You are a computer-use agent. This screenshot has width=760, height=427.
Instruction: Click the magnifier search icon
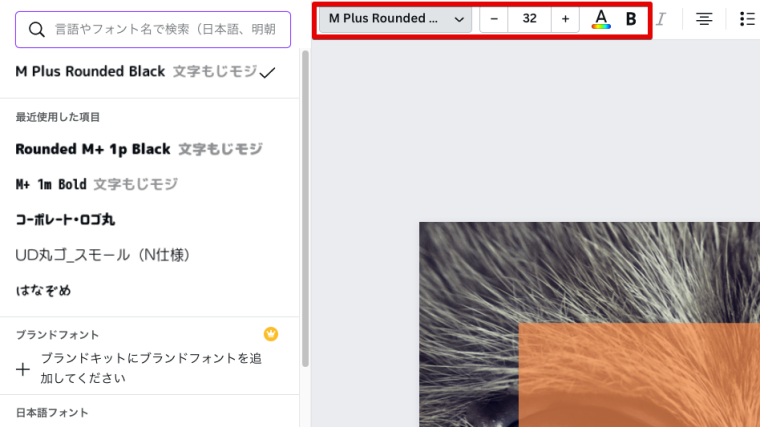point(37,30)
